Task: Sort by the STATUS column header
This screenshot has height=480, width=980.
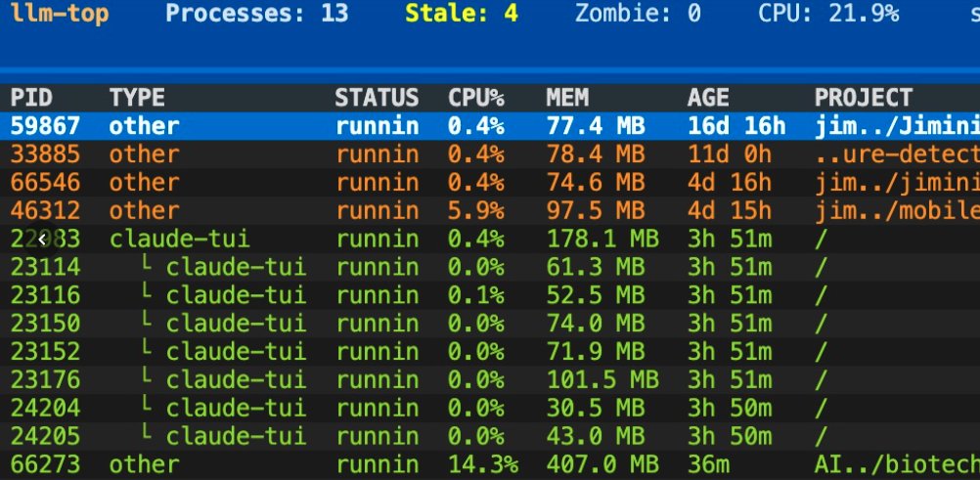Action: [377, 98]
